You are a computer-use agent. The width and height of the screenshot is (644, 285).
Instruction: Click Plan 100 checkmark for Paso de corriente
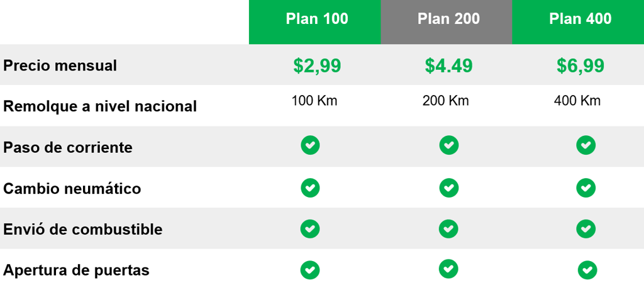[310, 145]
